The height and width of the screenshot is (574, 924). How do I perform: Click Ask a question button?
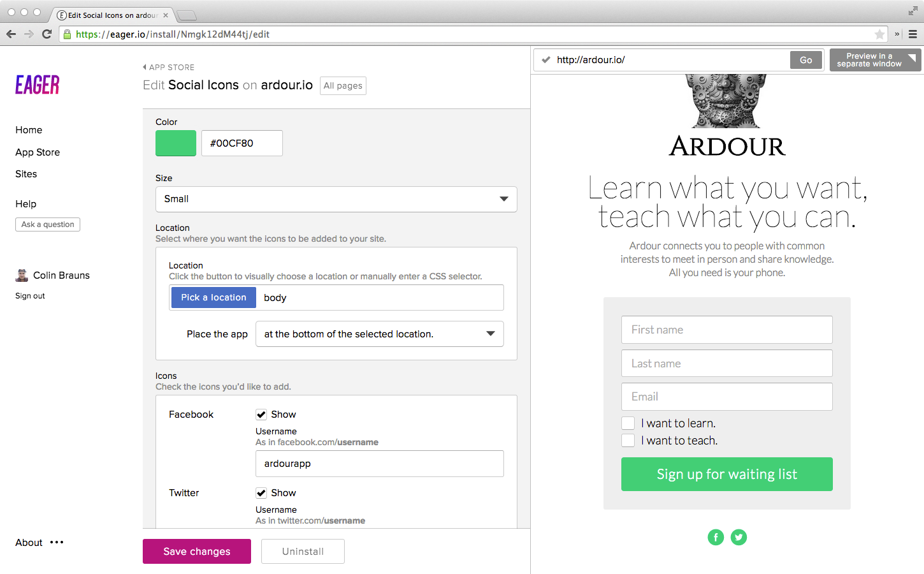[48, 224]
